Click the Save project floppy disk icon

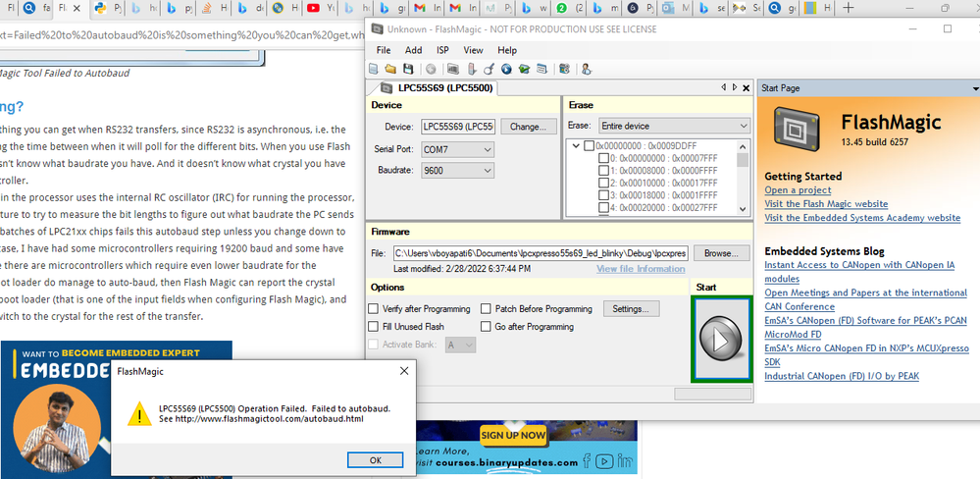[408, 69]
